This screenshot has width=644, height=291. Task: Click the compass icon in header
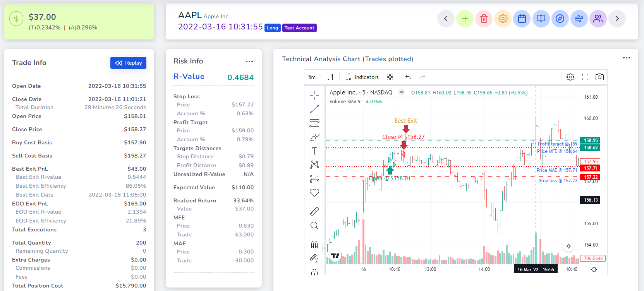(560, 19)
